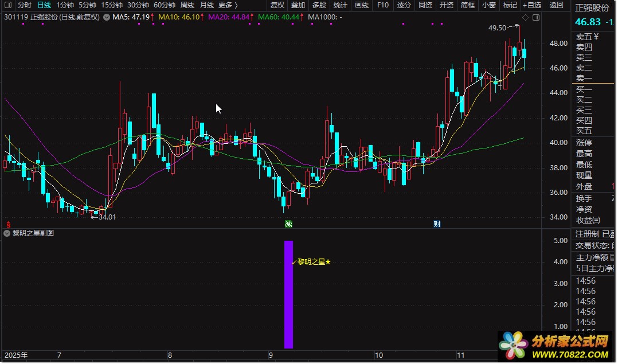618x364 pixels.
Task: Click the 返回 back button
Action: click(x=556, y=5)
